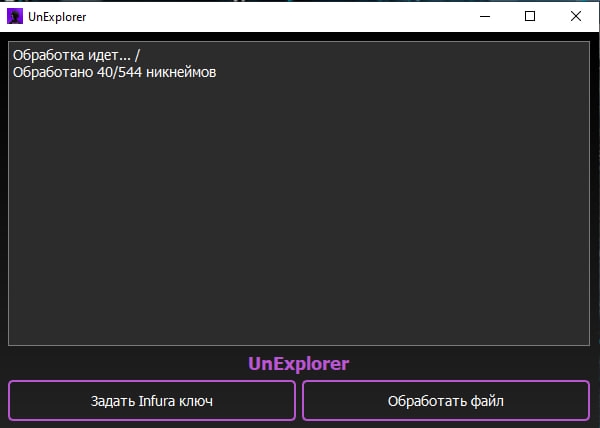This screenshot has width=600, height=428.
Task: Click the Задать Infura ключ button
Action: point(152,400)
